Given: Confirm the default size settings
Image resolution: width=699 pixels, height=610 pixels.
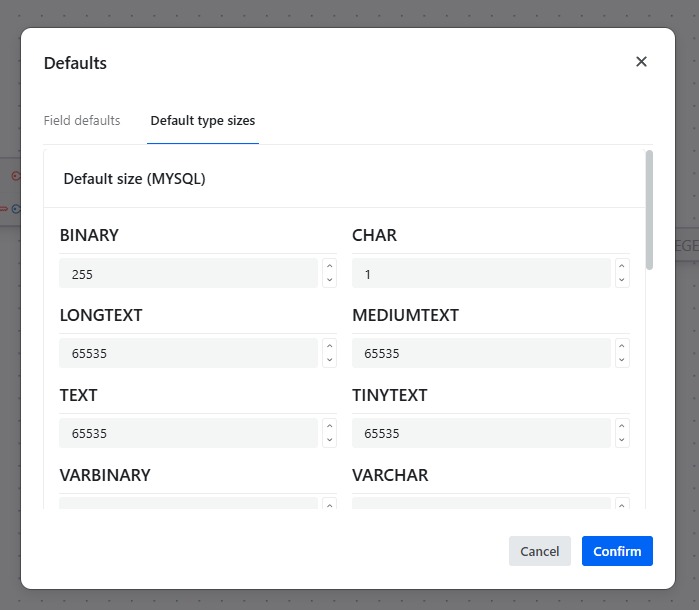Looking at the screenshot, I should 617,551.
